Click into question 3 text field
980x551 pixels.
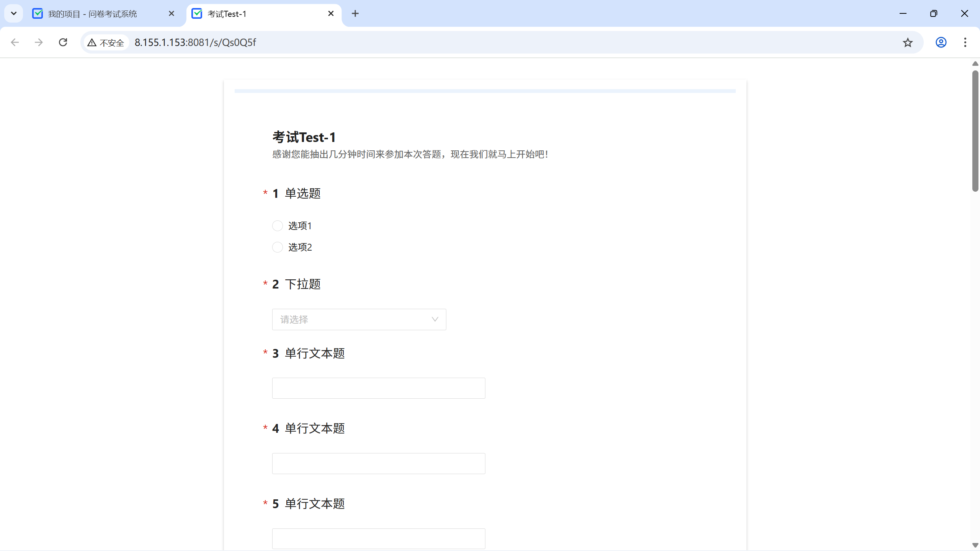pyautogui.click(x=379, y=388)
